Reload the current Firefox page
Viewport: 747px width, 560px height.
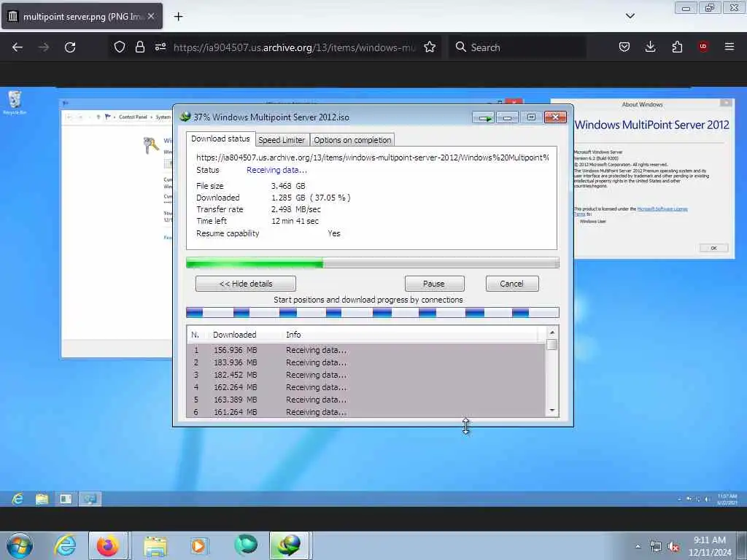(70, 47)
